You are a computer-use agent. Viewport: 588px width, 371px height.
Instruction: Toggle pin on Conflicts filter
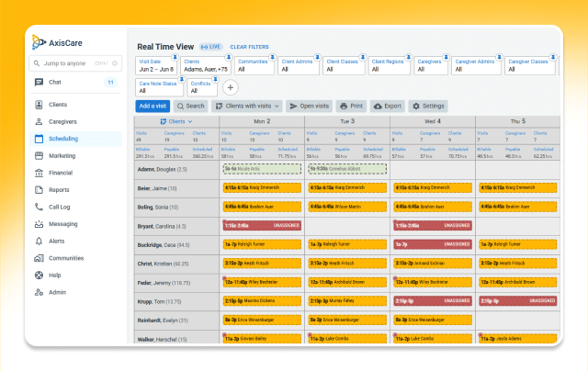click(x=215, y=79)
